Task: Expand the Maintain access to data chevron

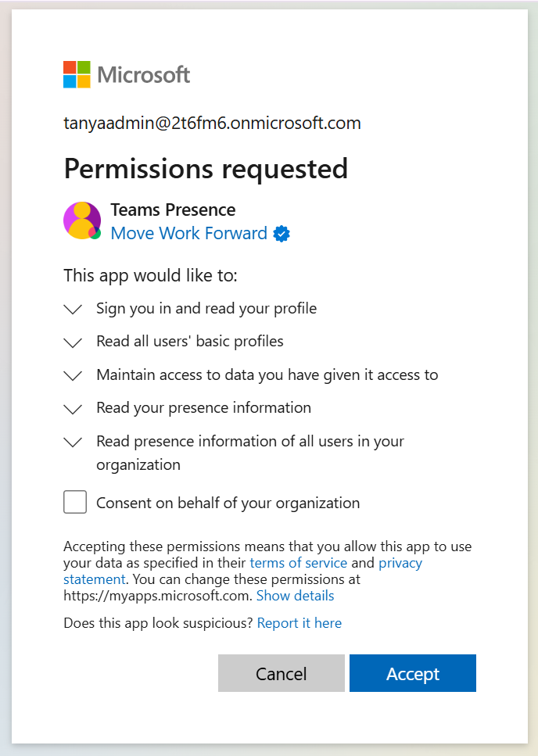Action: tap(73, 375)
